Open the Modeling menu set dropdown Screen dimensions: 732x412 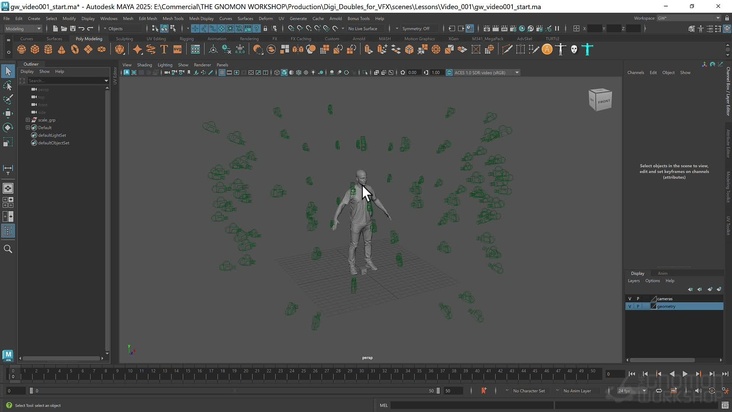click(23, 29)
